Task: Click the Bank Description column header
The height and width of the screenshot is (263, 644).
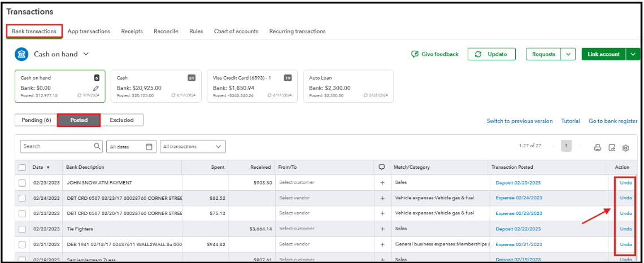Action: [85, 168]
